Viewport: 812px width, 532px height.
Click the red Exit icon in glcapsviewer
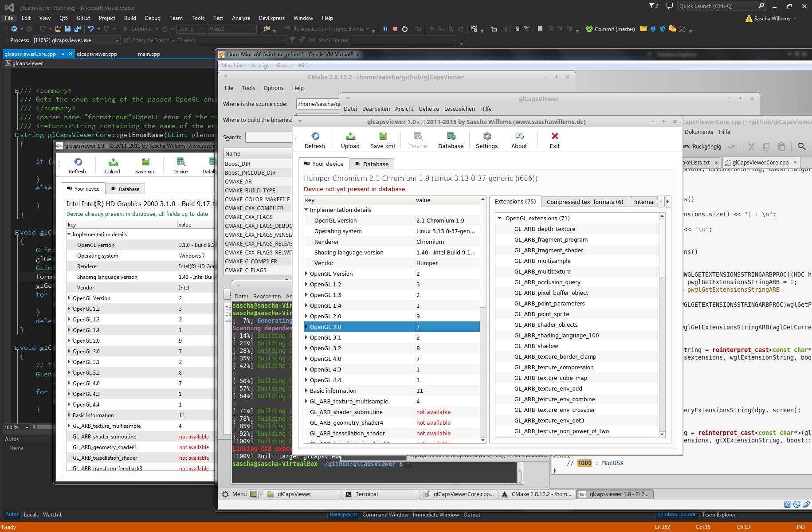[555, 136]
